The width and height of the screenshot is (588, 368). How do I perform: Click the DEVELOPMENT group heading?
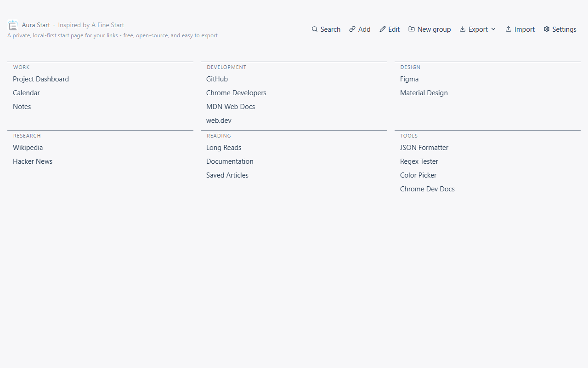(226, 67)
